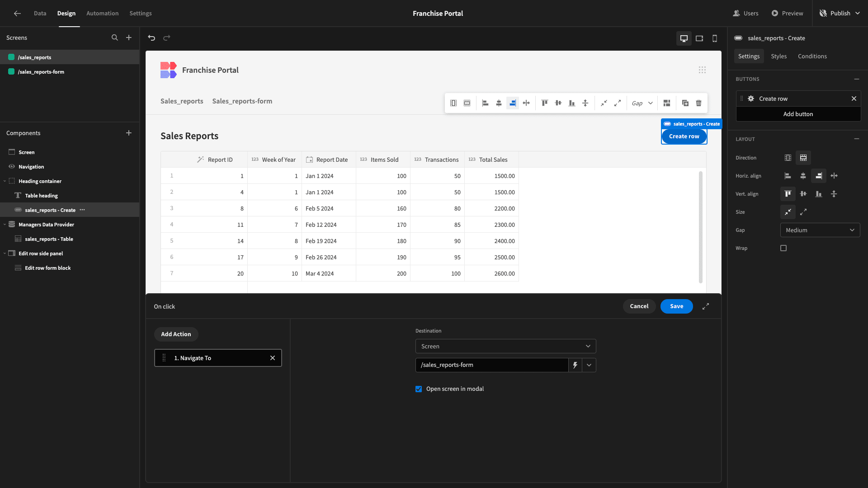This screenshot has height=488, width=868.
Task: Switch to the Styles tab
Action: coord(778,56)
